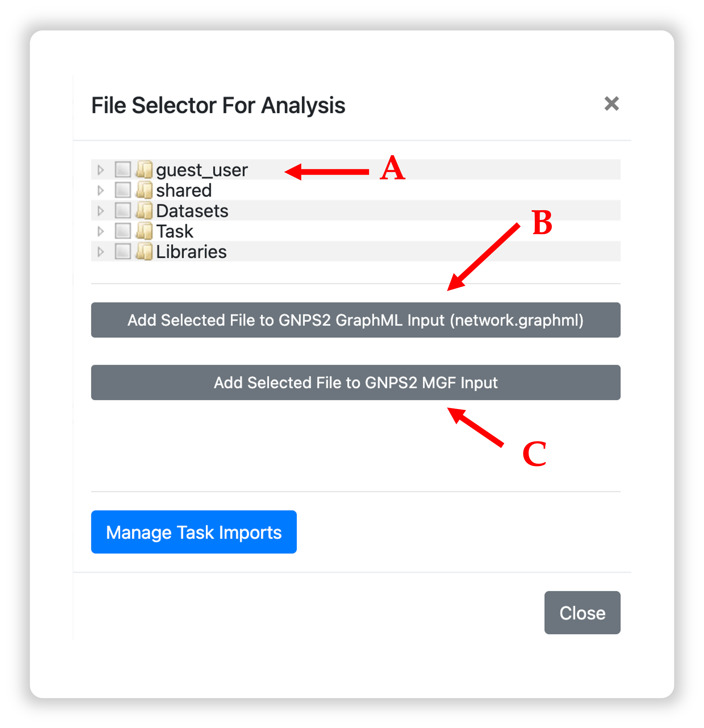Image resolution: width=704 pixels, height=728 pixels.
Task: Add selected file to GNPS2 GraphML Input
Action: click(x=355, y=320)
